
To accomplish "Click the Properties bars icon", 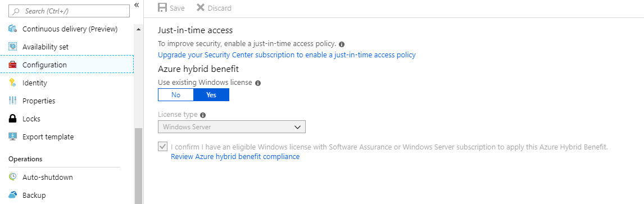I will 13,101.
